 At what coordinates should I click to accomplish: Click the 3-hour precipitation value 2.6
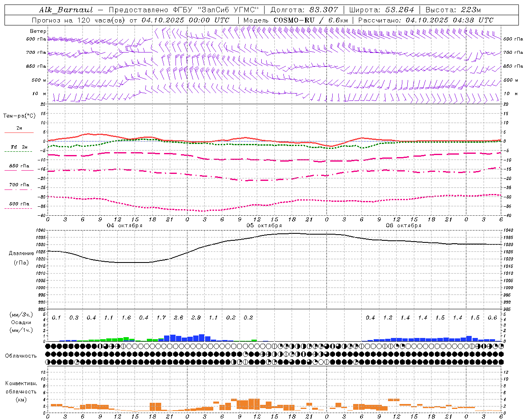(178, 318)
